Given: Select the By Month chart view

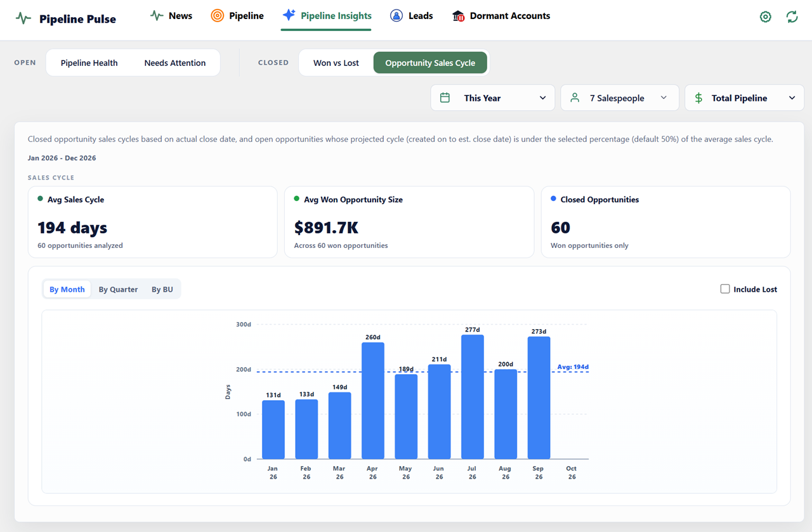Looking at the screenshot, I should 67,289.
